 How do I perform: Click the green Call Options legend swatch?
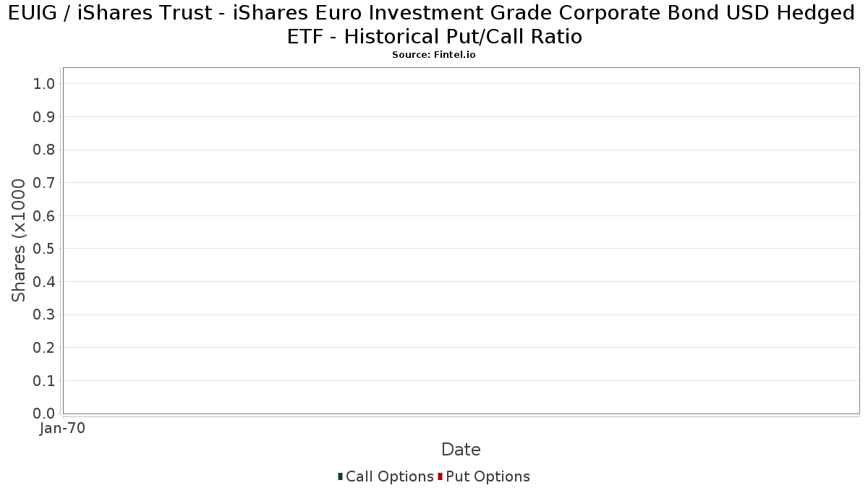click(x=340, y=476)
